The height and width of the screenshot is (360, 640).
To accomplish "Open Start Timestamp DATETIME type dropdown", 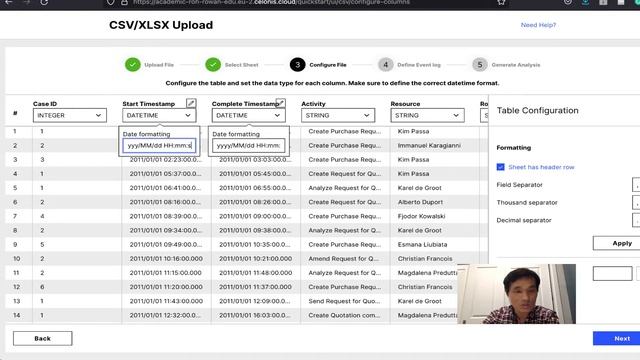I will (x=159, y=116).
